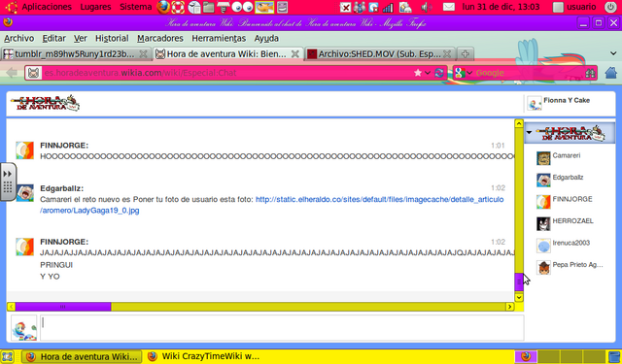
Task: Collapse the Hora de Aventura chat room list
Action: [529, 133]
